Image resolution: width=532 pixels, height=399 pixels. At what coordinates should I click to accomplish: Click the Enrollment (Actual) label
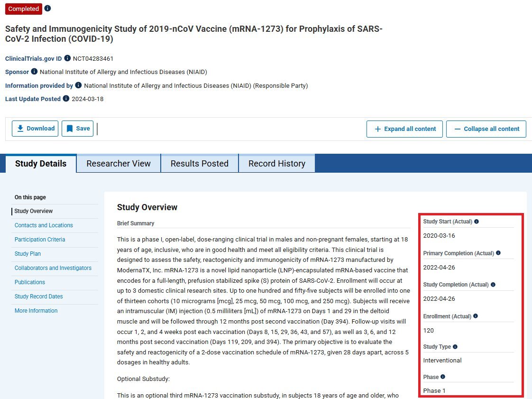pyautogui.click(x=447, y=316)
